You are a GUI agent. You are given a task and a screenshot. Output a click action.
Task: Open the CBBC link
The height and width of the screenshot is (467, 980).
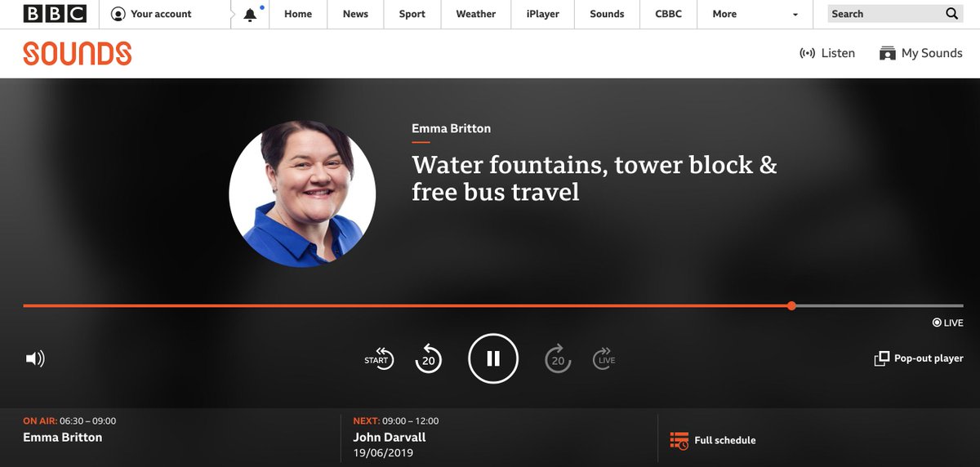coord(668,14)
